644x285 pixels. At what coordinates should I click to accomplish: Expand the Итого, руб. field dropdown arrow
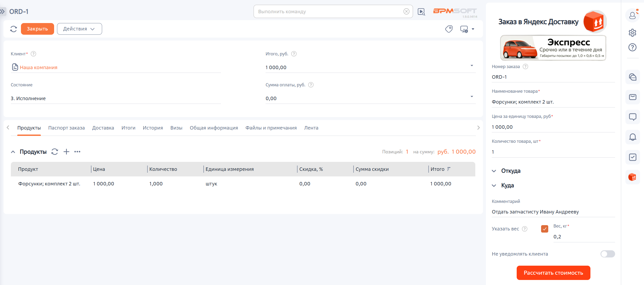472,66
